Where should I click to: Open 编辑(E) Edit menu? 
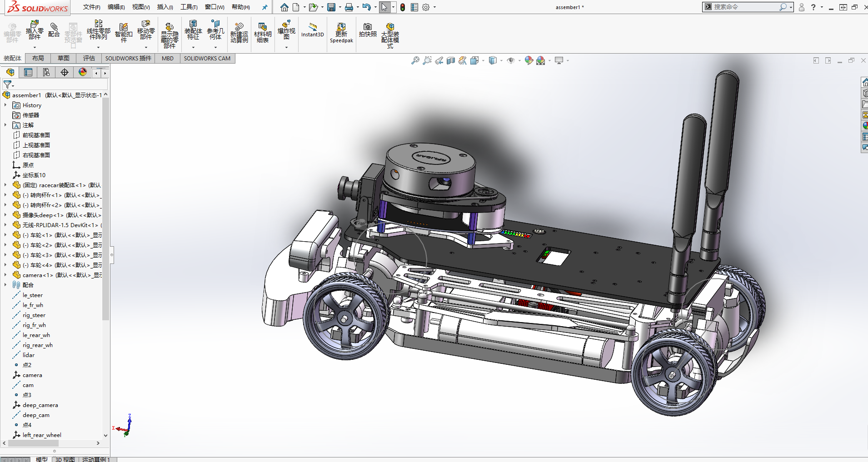(x=116, y=7)
